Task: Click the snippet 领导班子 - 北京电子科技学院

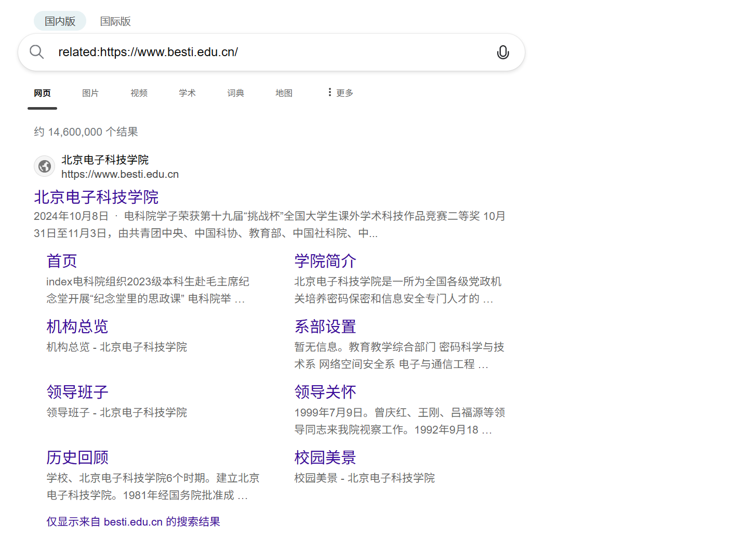Action: point(116,412)
